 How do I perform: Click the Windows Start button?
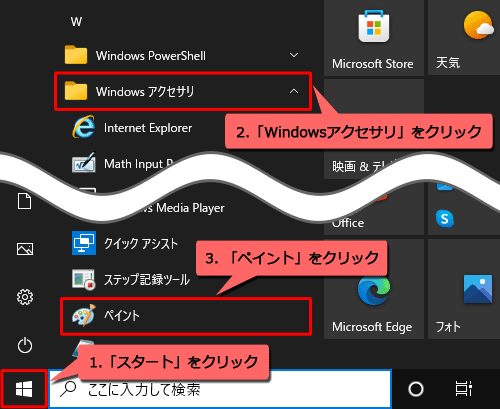coord(24,389)
